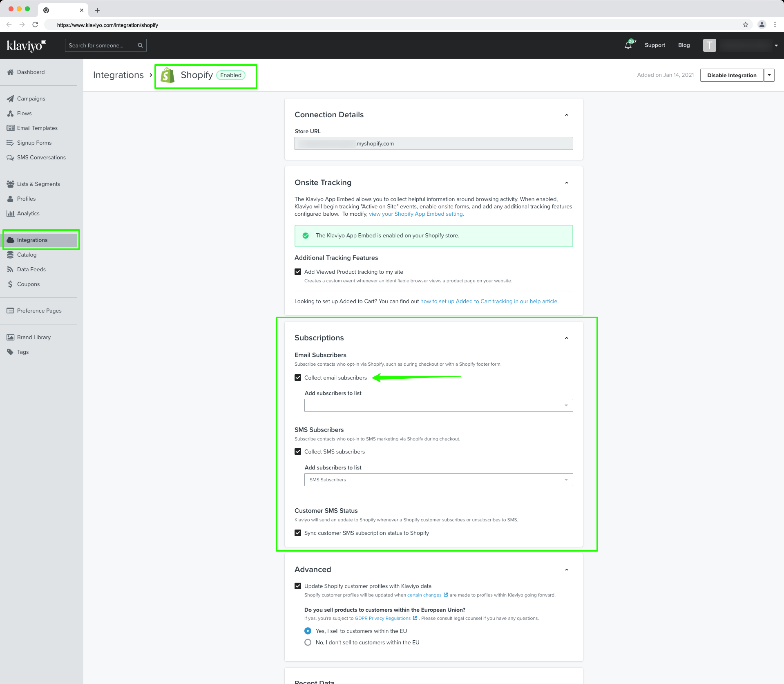Image resolution: width=784 pixels, height=684 pixels.
Task: Open a new browser tab
Action: click(97, 10)
